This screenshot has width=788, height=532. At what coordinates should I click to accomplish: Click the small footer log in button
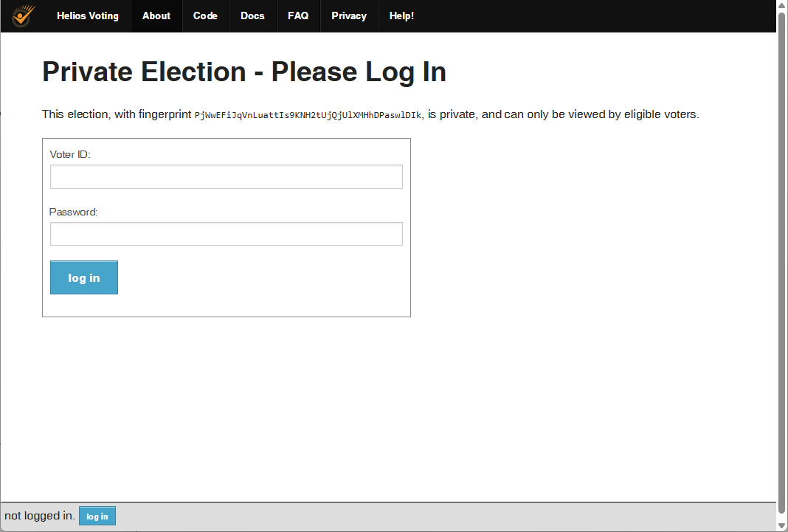pyautogui.click(x=97, y=517)
